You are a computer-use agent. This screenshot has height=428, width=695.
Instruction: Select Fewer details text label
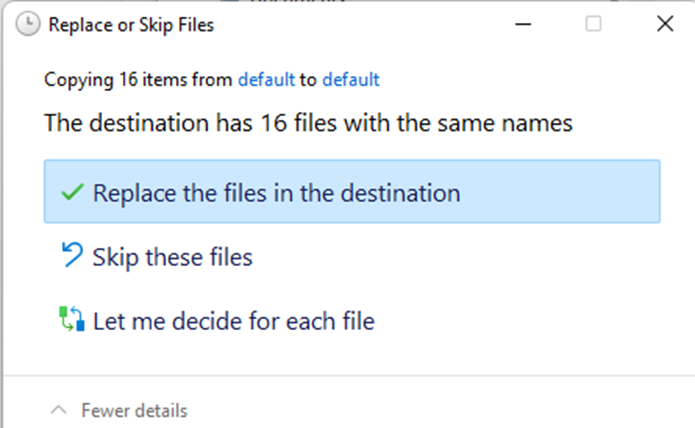[134, 411]
